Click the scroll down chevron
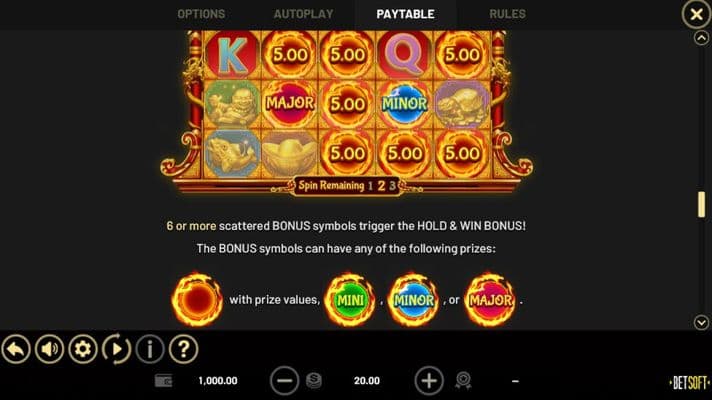This screenshot has height=400, width=712. tap(702, 322)
